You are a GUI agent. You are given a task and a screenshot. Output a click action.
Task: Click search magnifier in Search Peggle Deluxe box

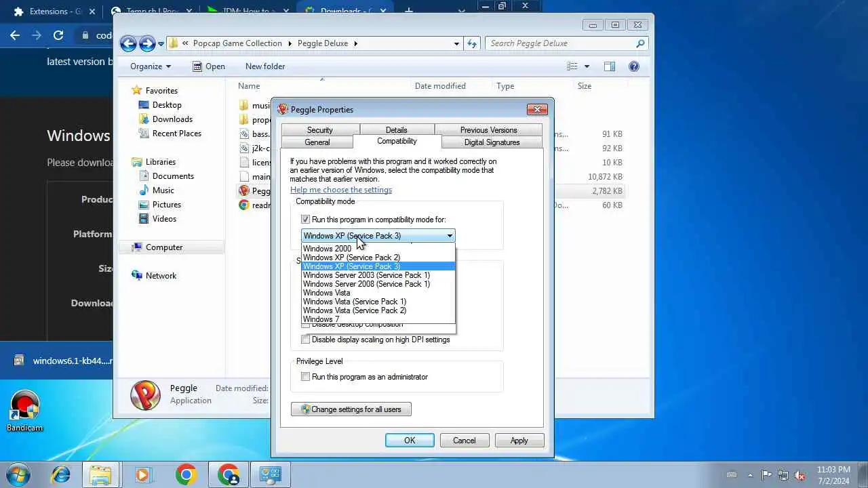tap(639, 43)
